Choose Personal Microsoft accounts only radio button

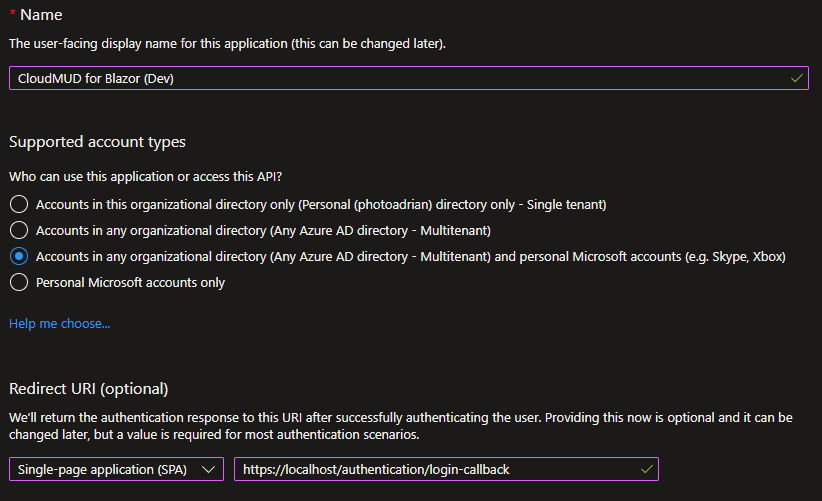tap(19, 282)
